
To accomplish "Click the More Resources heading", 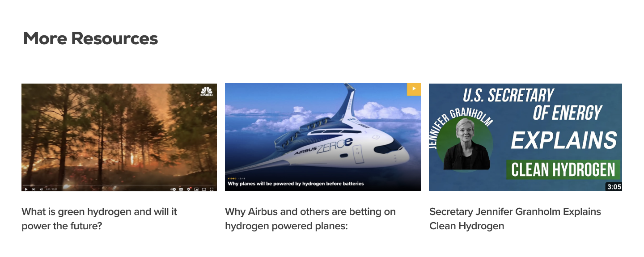I will pos(90,38).
